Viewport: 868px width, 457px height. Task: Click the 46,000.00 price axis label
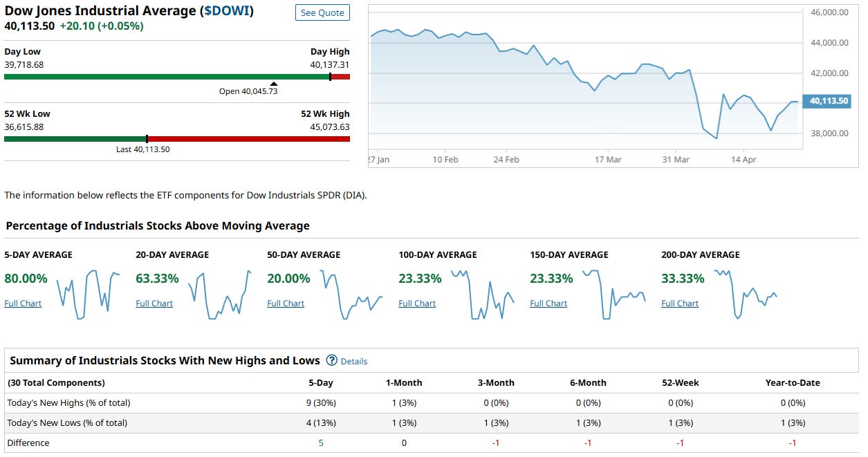point(828,12)
